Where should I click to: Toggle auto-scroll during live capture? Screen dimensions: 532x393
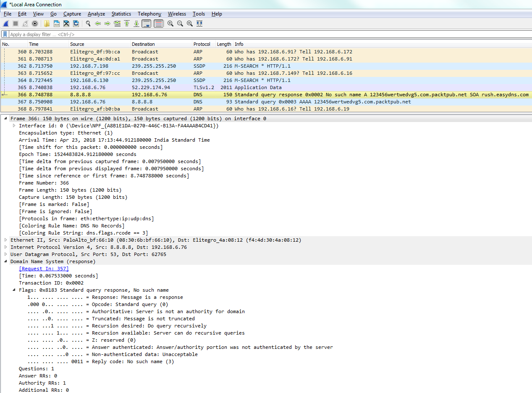(146, 24)
